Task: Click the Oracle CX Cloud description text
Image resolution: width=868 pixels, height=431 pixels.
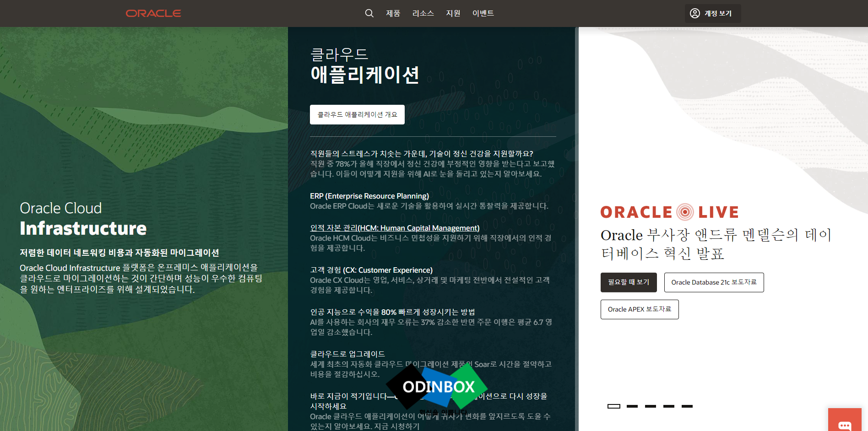Action: (x=430, y=285)
